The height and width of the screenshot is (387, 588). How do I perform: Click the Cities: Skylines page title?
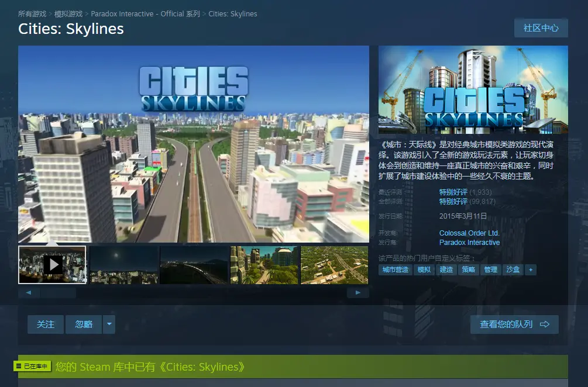click(x=71, y=29)
